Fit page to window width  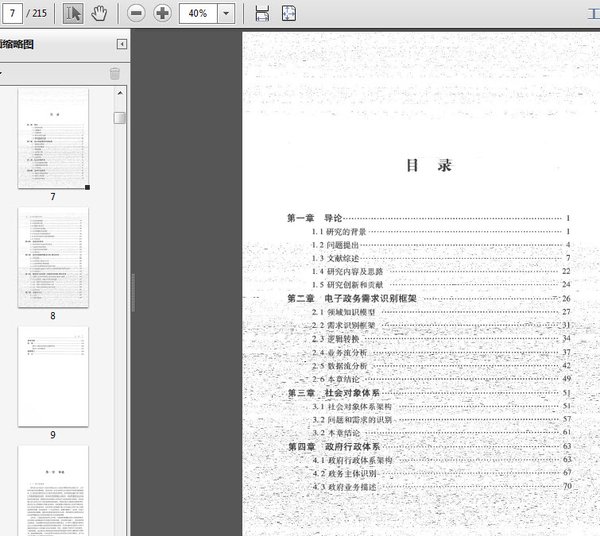pos(262,13)
